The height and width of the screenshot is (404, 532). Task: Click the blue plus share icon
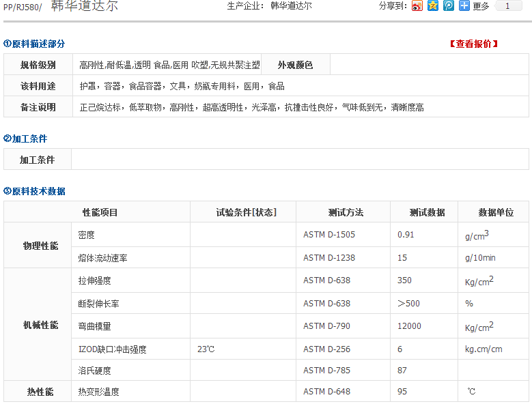[464, 6]
